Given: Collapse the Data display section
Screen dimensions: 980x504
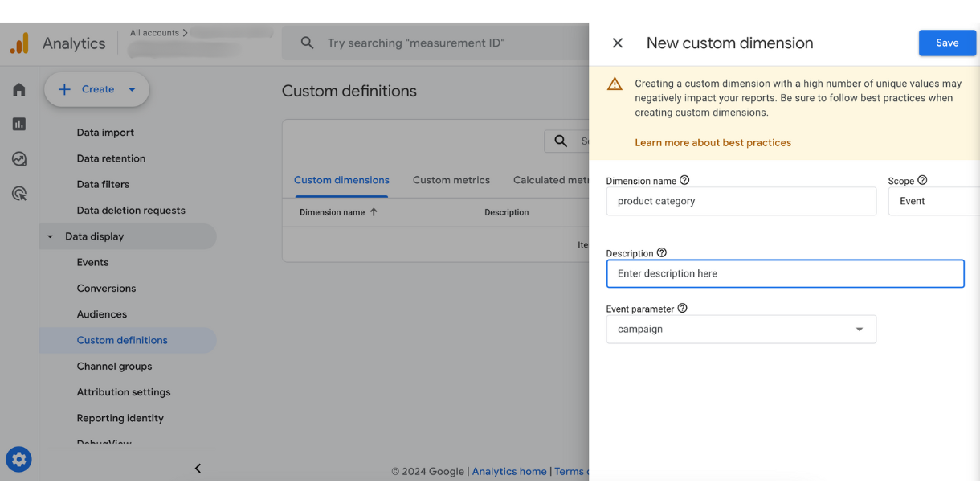Looking at the screenshot, I should (50, 236).
